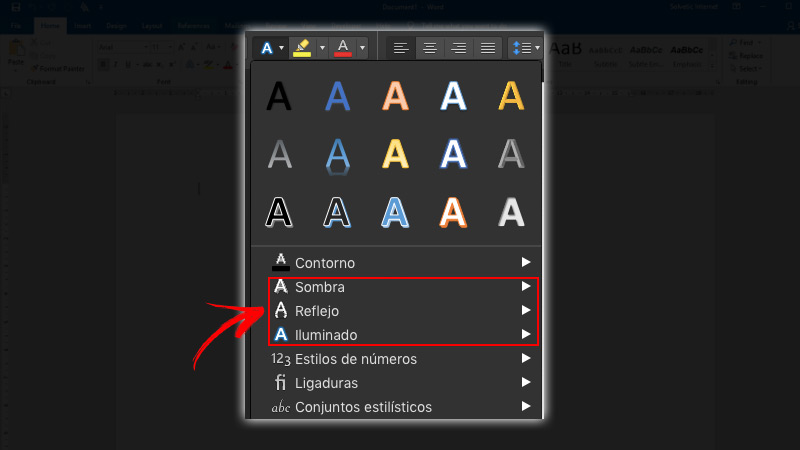Open the Arial font name box in Word ribbon
The height and width of the screenshot is (450, 800).
click(x=122, y=47)
